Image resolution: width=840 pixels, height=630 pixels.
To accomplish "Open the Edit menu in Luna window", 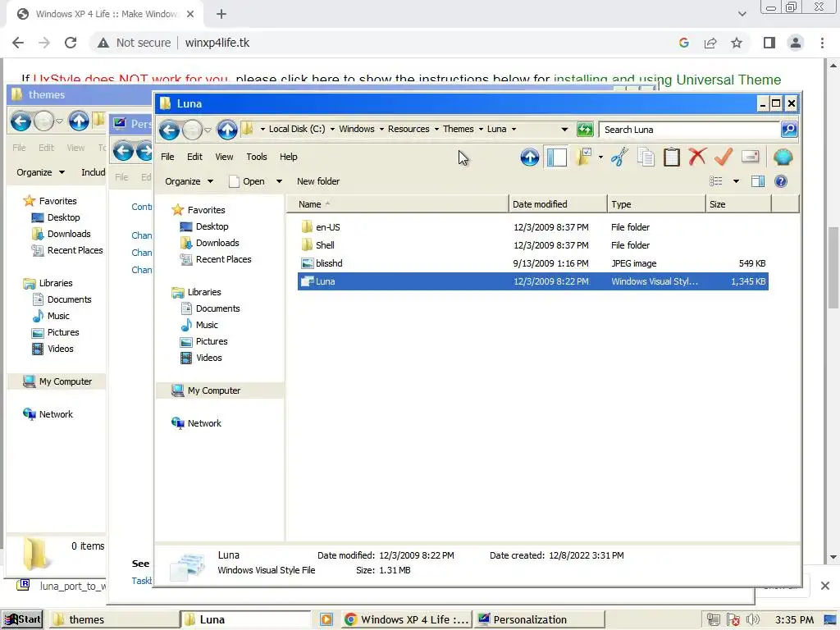I will coord(194,157).
